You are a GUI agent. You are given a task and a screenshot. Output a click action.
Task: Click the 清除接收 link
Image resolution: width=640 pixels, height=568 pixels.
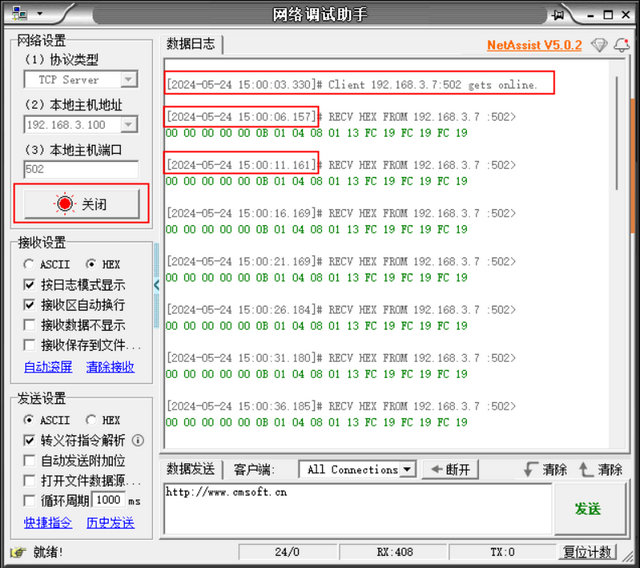point(110,367)
